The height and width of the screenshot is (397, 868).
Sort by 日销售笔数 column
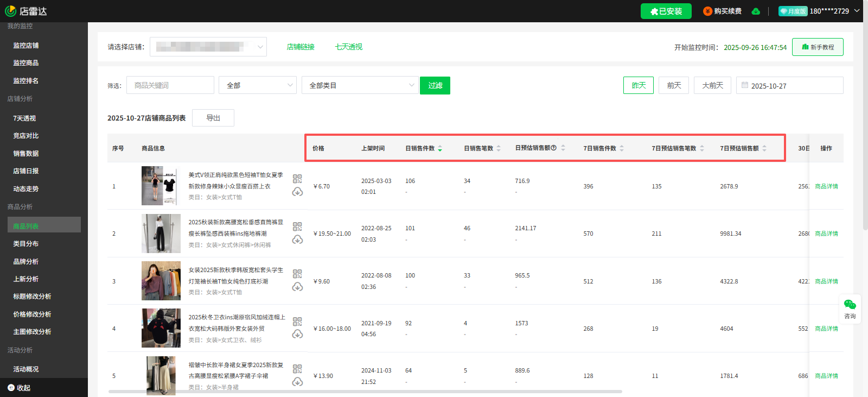499,148
